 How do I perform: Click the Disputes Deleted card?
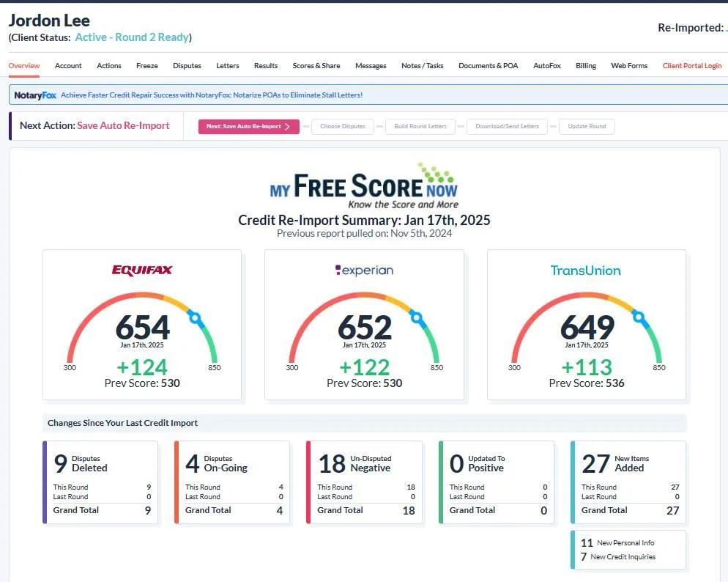point(100,482)
